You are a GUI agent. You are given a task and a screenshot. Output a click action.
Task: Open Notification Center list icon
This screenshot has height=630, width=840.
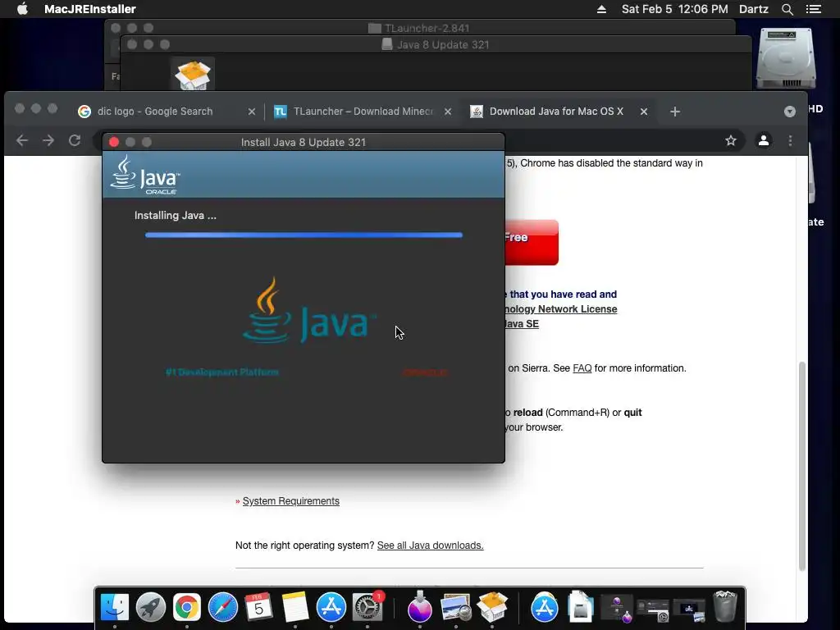click(x=814, y=9)
